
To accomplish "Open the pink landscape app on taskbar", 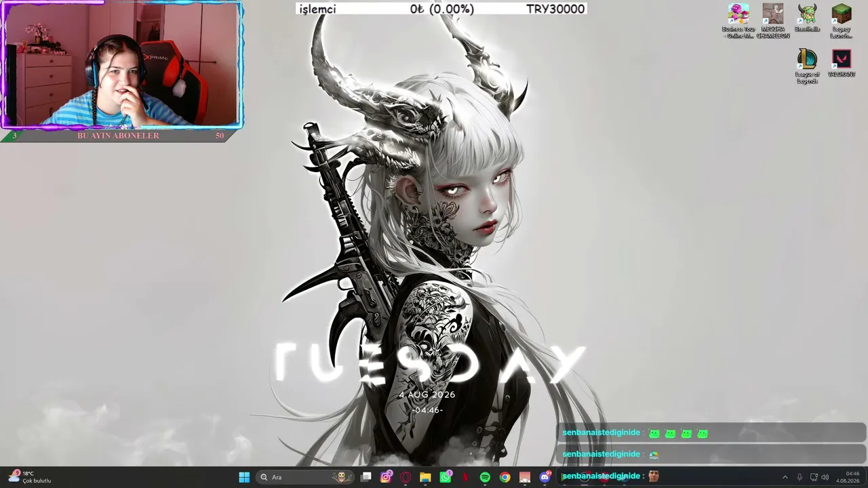I will click(x=525, y=477).
